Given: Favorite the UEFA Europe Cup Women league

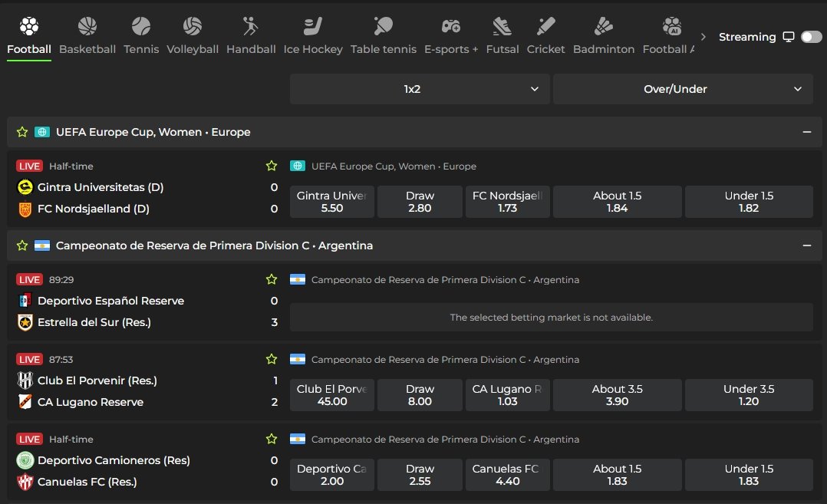Looking at the screenshot, I should click(x=22, y=132).
